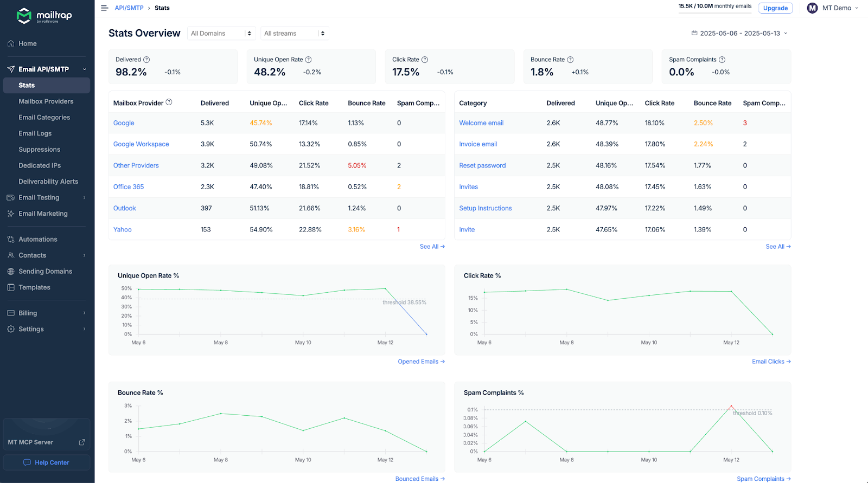The height and width of the screenshot is (483, 868).
Task: Click the Mailbox Provider help icon
Action: (169, 102)
